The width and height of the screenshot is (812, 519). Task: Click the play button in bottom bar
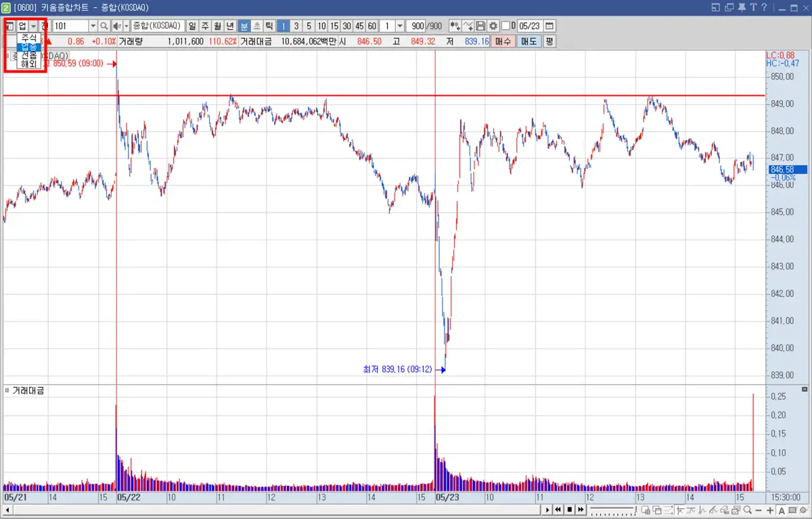click(547, 510)
